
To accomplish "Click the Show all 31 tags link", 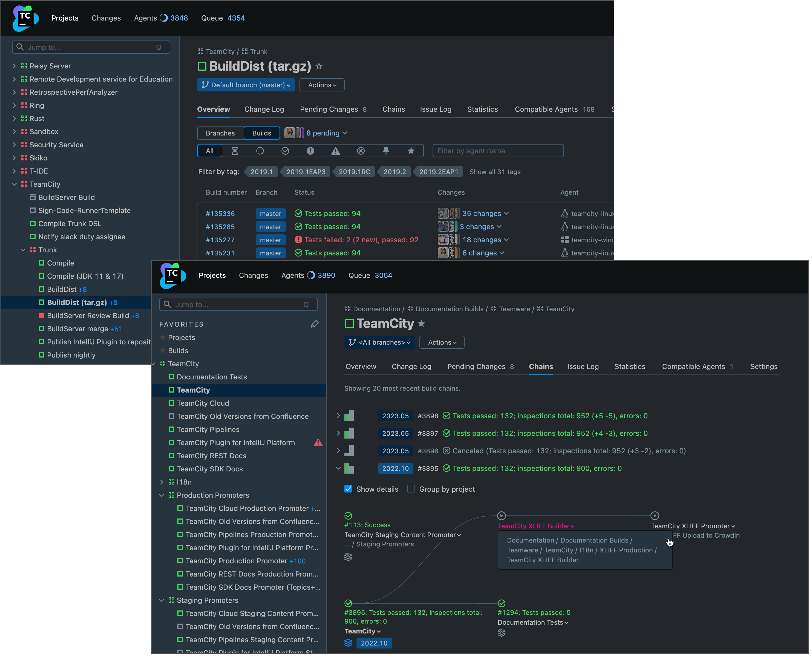I will (x=495, y=171).
